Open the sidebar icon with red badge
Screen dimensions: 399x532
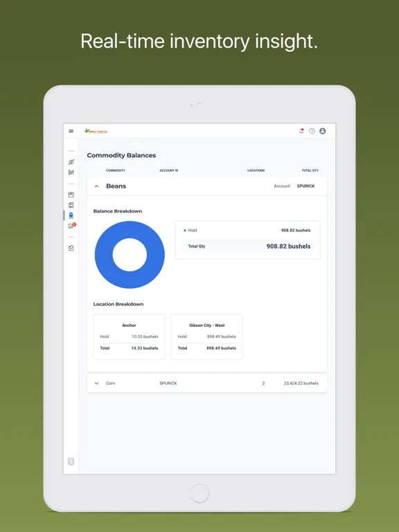(x=71, y=226)
